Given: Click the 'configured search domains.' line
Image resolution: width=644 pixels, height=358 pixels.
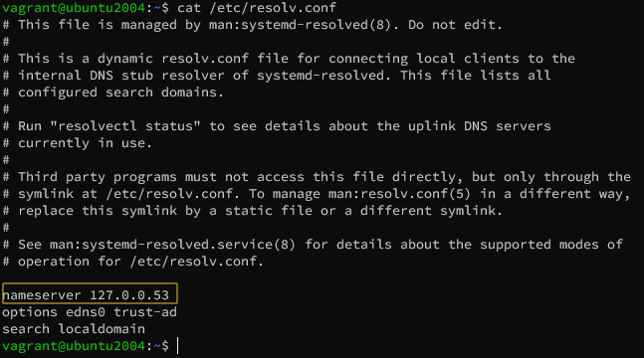Looking at the screenshot, I should click(112, 91).
